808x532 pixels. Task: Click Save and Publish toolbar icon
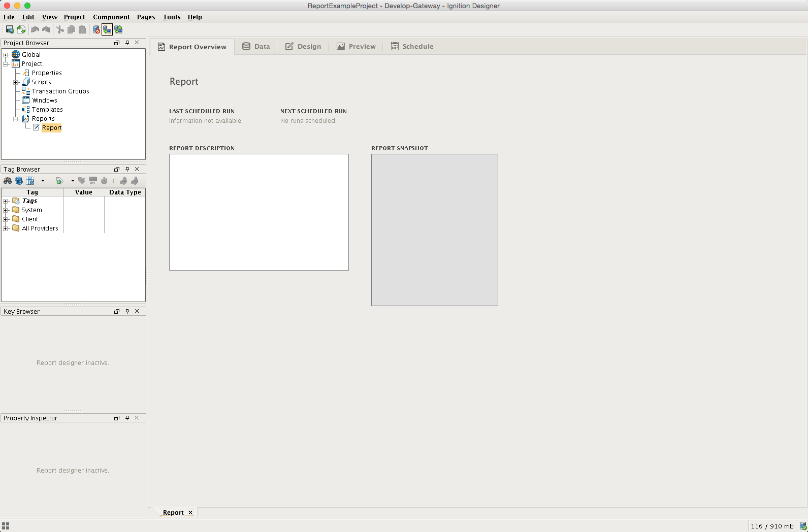10,29
